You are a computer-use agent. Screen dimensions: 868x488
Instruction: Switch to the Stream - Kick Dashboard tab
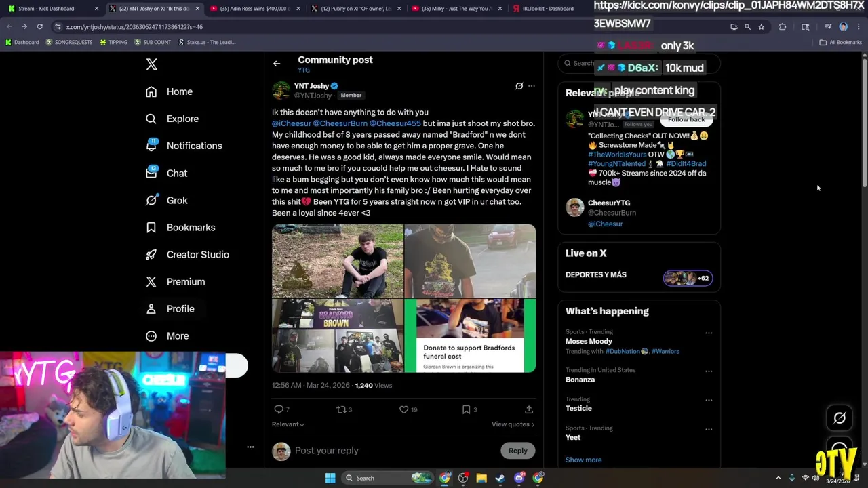tap(53, 9)
